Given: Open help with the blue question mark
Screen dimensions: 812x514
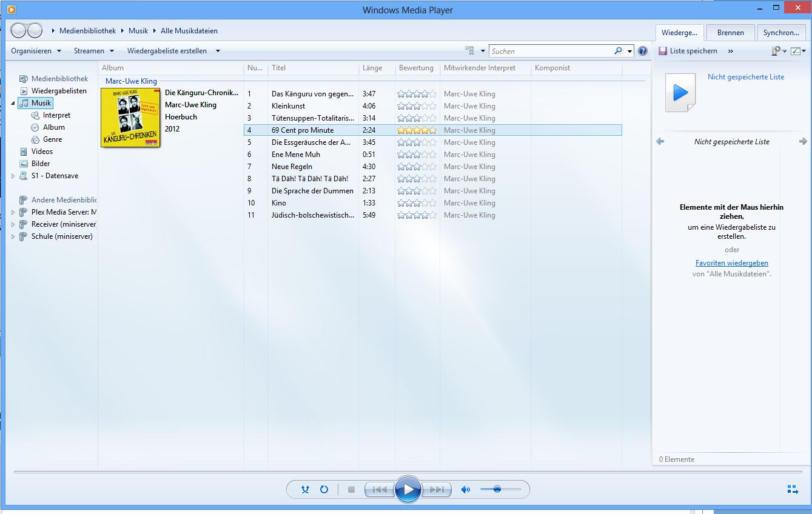Looking at the screenshot, I should 643,51.
